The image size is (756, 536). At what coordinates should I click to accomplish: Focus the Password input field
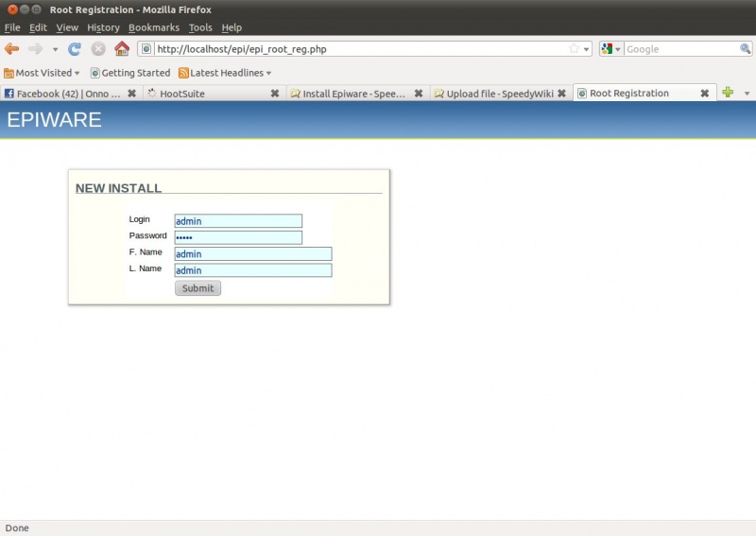(x=238, y=237)
